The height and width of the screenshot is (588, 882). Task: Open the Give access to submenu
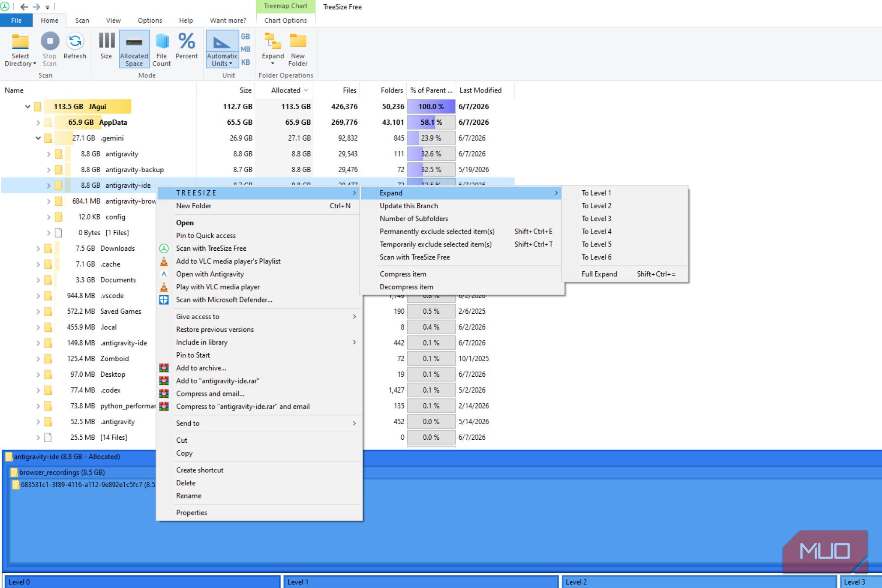[x=259, y=317]
